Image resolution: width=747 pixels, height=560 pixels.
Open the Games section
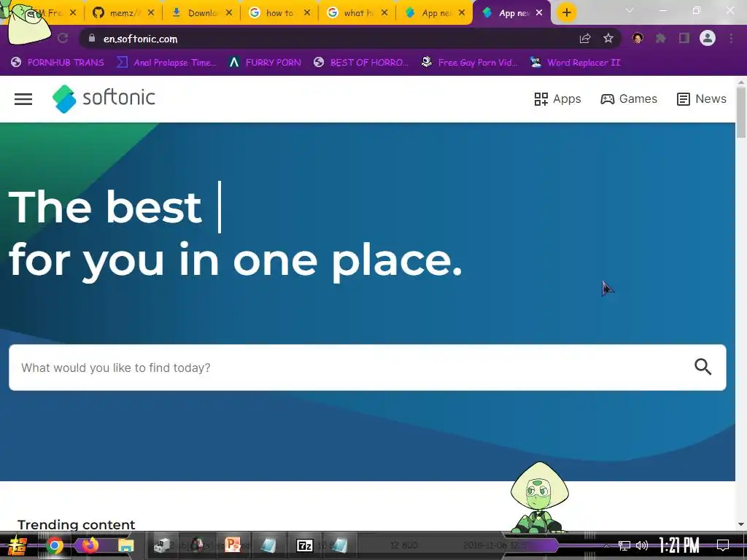[x=629, y=99]
